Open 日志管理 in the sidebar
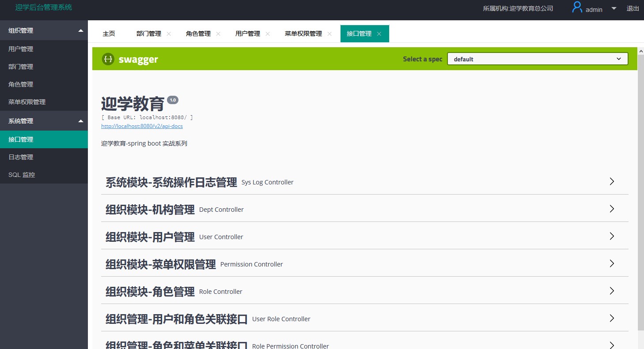 click(21, 157)
